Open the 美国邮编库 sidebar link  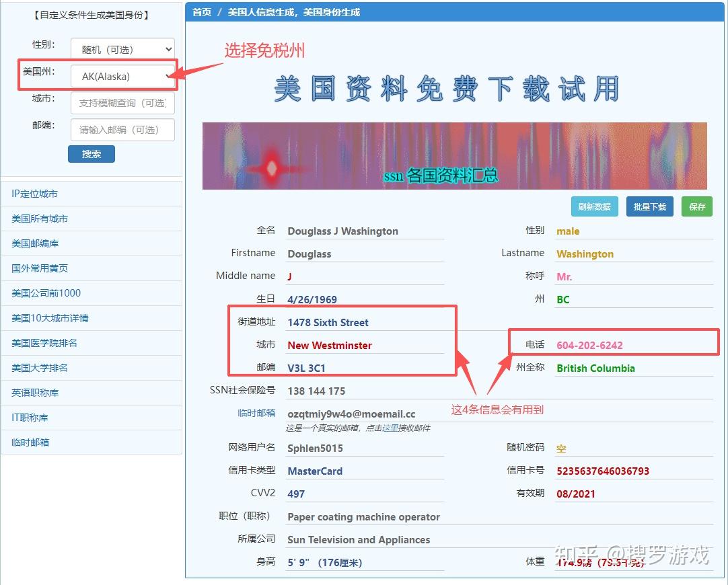tap(35, 243)
